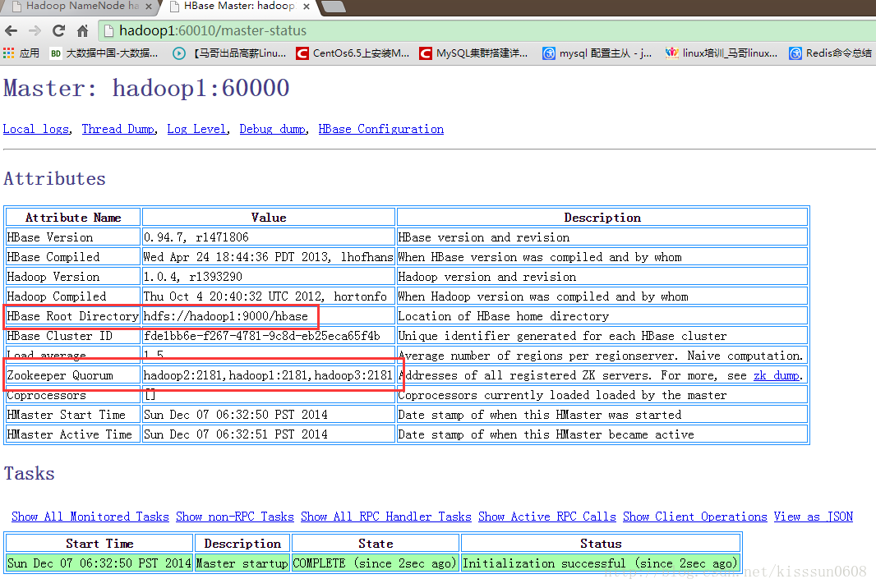The image size is (876, 588).
Task: Click the Master startup task description
Action: click(242, 563)
